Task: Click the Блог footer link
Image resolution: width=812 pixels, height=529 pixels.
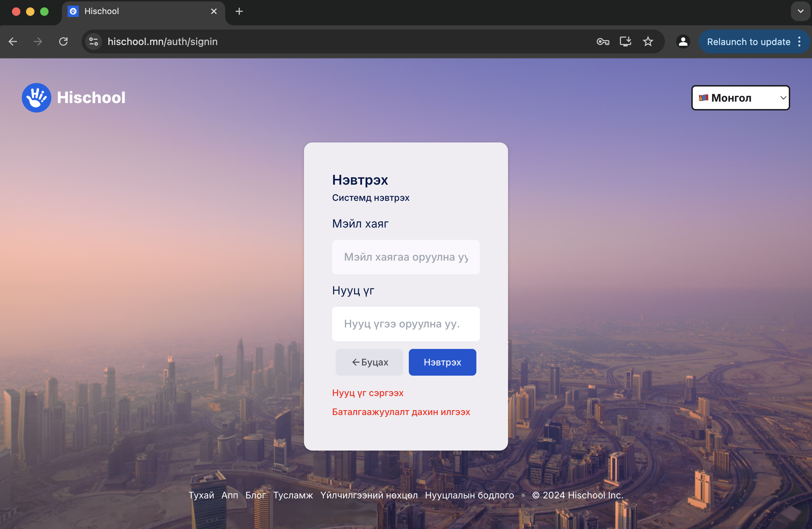Action: pyautogui.click(x=255, y=495)
